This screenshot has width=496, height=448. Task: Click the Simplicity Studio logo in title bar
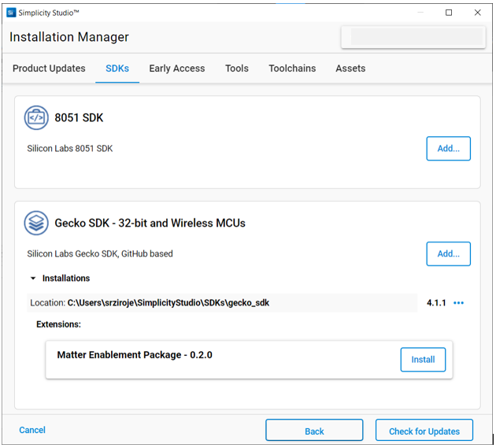[x=11, y=13]
